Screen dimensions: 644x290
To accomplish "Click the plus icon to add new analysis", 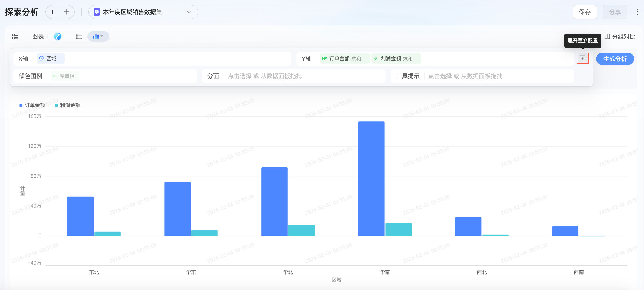I will (67, 12).
